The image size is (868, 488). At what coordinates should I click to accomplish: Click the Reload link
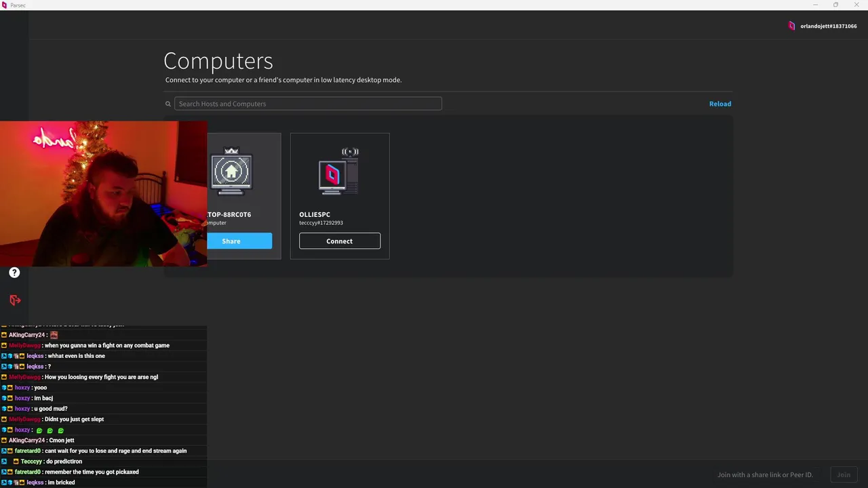[720, 104]
